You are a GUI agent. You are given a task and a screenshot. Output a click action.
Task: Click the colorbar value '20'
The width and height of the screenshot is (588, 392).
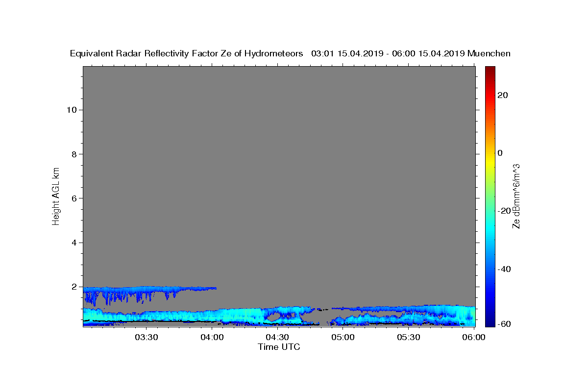[x=502, y=95]
